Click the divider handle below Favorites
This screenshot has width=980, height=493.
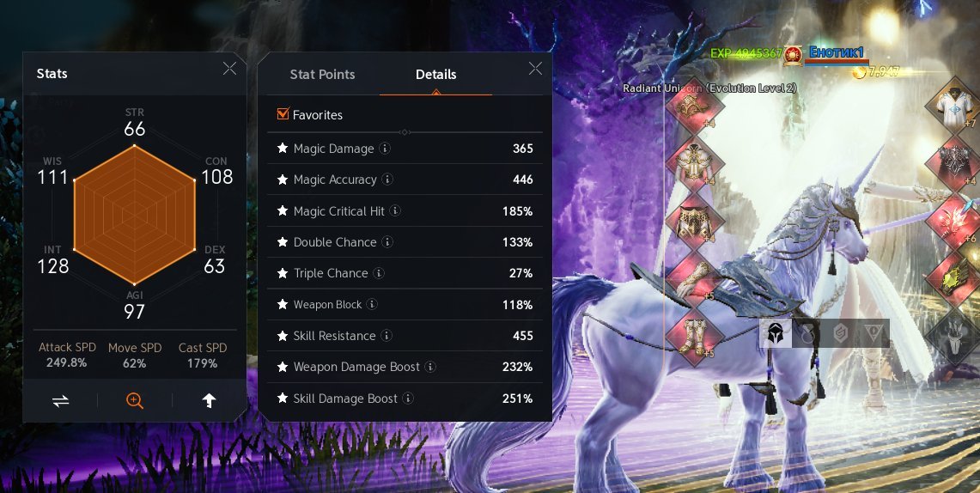pyautogui.click(x=405, y=132)
